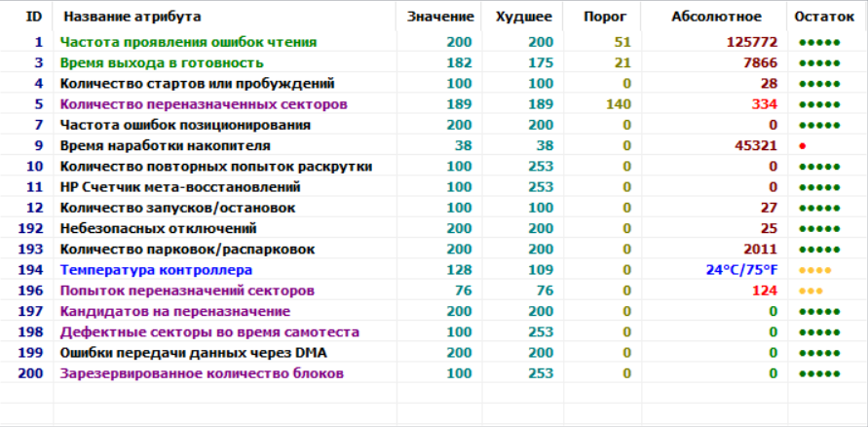Image resolution: width=868 pixels, height=427 pixels.
Task: Click the 'Остаток' column header
Action: click(823, 17)
